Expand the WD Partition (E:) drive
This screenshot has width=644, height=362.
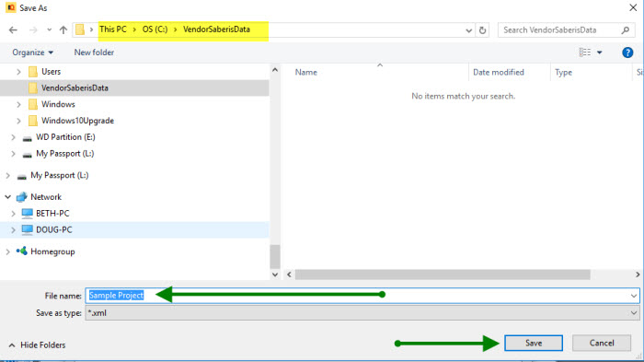[13, 137]
